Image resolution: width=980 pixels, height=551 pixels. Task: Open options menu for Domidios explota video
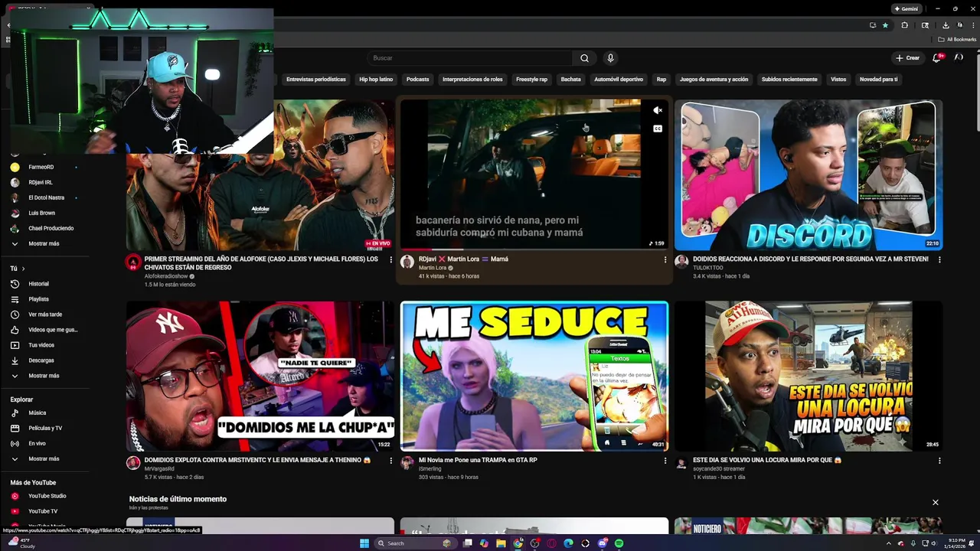tap(390, 461)
